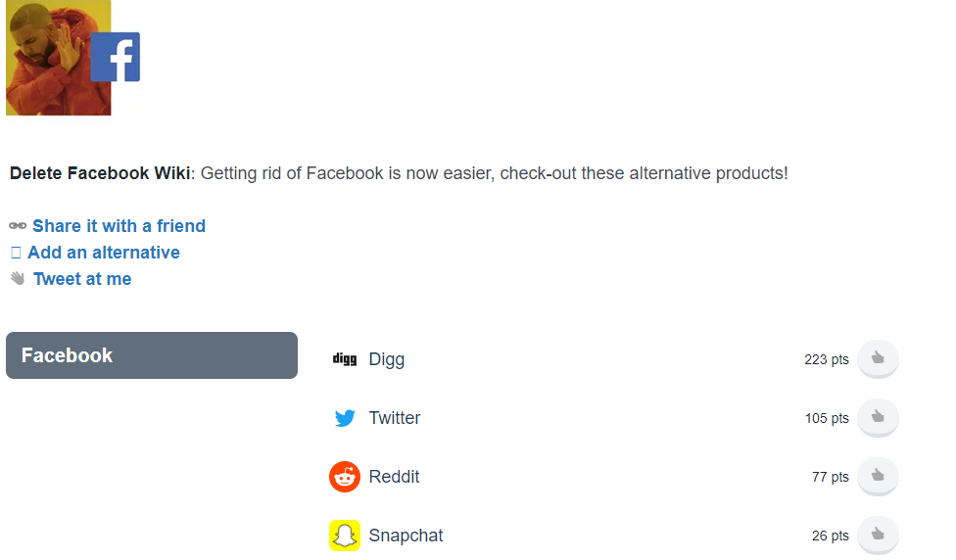Click the Reddit alien icon
The image size is (956, 560).
point(345,477)
